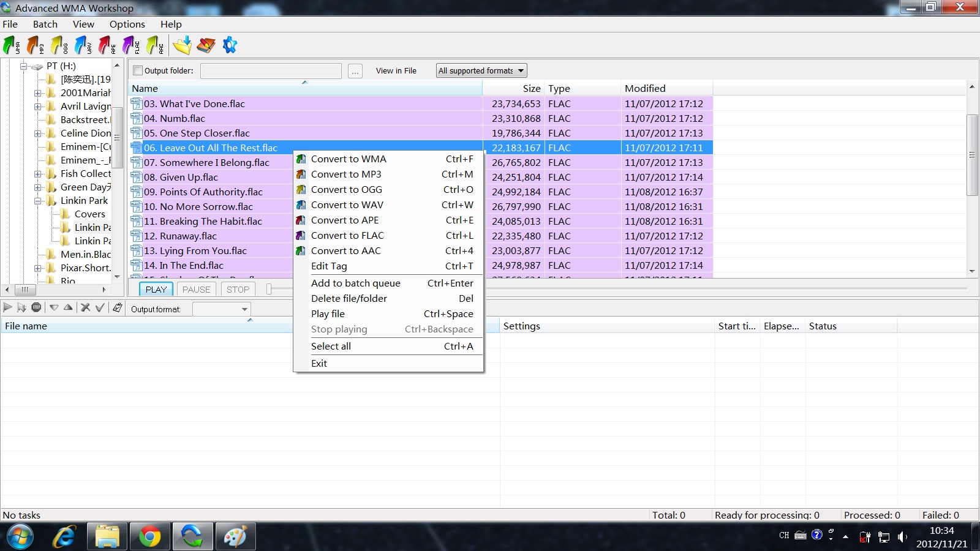Click the PAUSE button
Screen dimensions: 980x551
coord(197,290)
